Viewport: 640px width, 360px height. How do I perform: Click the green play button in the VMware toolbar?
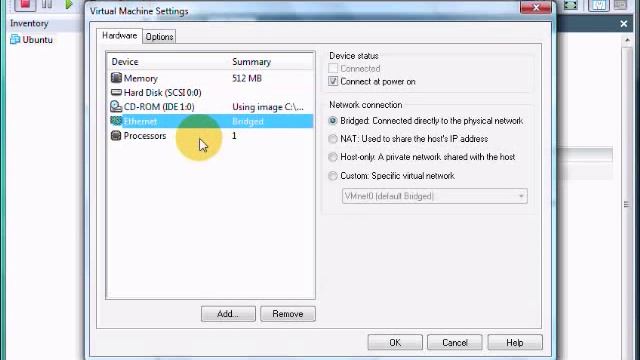(69, 4)
